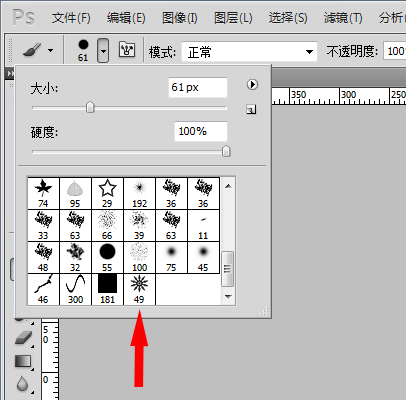Select the grass brush 33

point(43,225)
